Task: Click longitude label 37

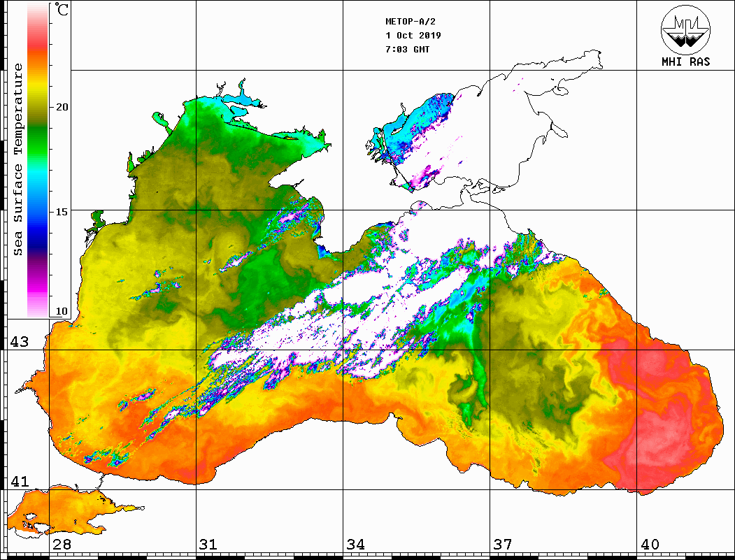Action: (503, 544)
